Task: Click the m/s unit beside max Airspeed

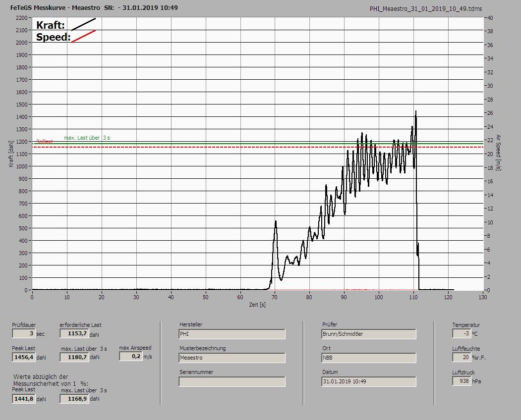Action: tap(148, 357)
